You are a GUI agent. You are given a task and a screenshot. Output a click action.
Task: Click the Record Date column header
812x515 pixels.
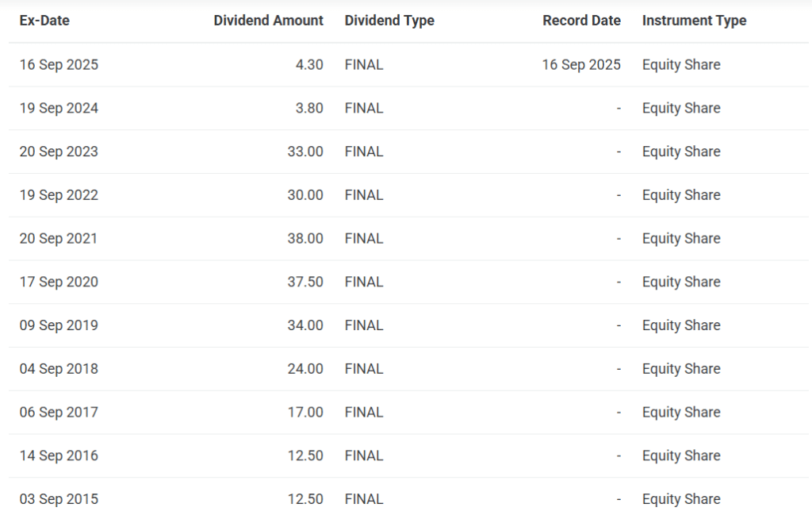coord(581,20)
